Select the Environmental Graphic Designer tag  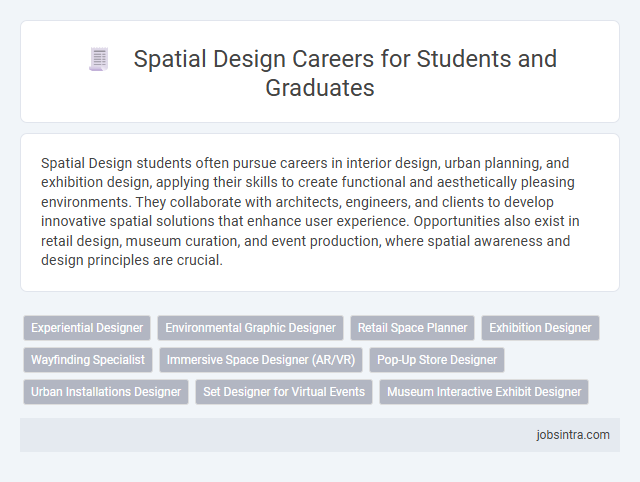click(250, 328)
